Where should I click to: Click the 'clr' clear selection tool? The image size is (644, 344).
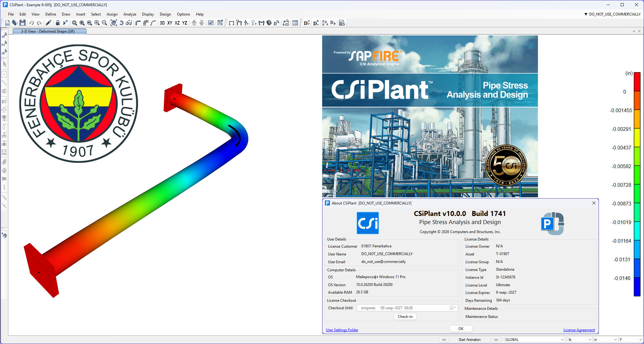pos(4,52)
